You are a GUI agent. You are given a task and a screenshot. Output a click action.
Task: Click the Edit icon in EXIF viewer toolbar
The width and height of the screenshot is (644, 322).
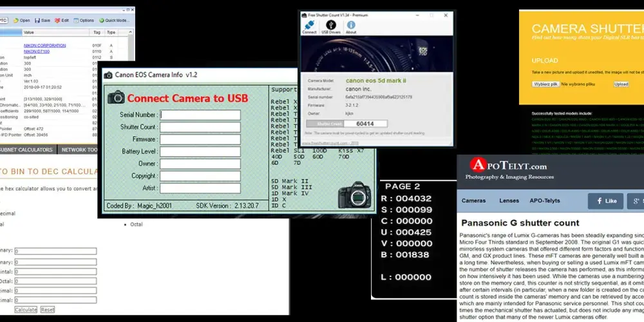pyautogui.click(x=57, y=20)
